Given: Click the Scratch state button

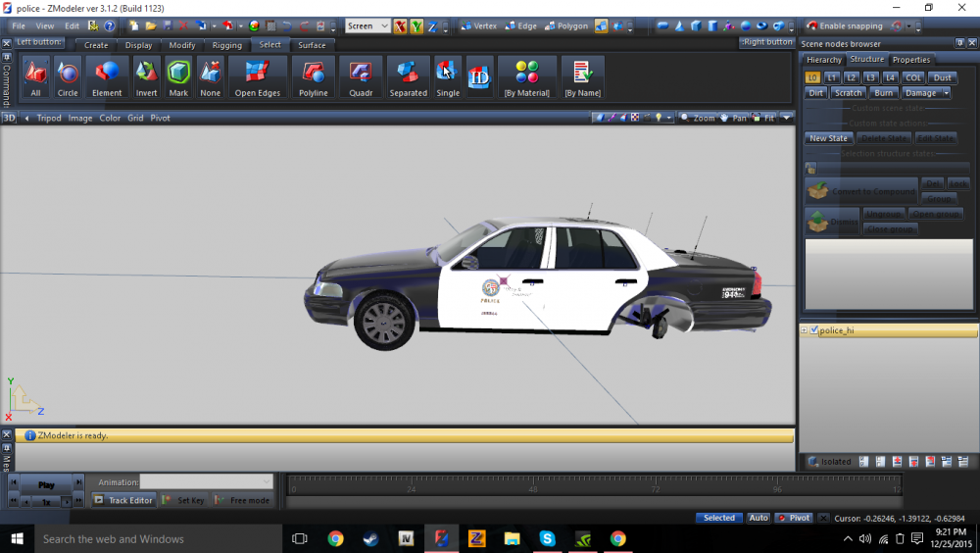Looking at the screenshot, I should [848, 92].
